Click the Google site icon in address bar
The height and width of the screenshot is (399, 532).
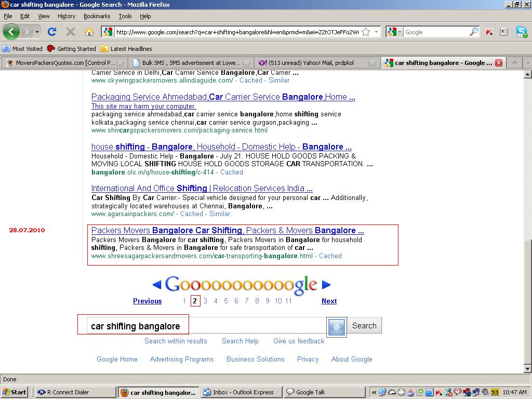click(108, 32)
